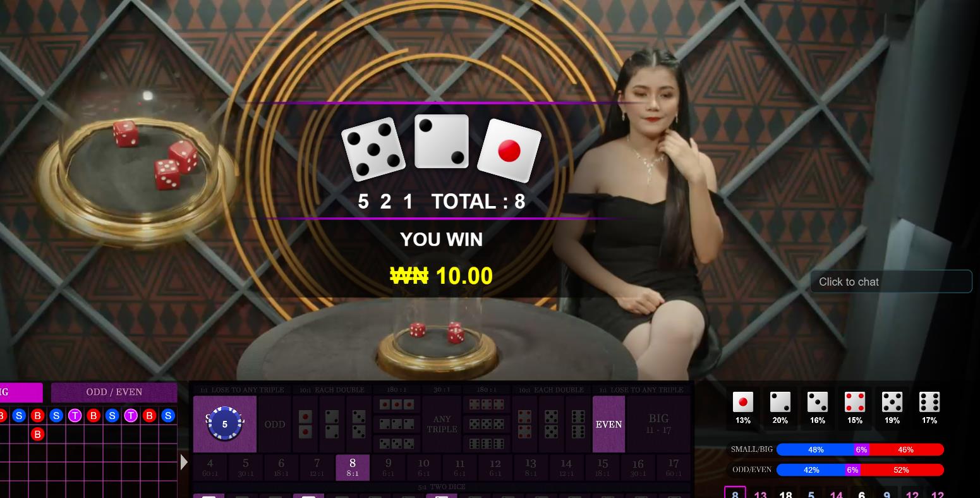Viewport: 980px width, 498px height.
Task: Pick the triple sixes dice bet
Action: click(x=487, y=443)
